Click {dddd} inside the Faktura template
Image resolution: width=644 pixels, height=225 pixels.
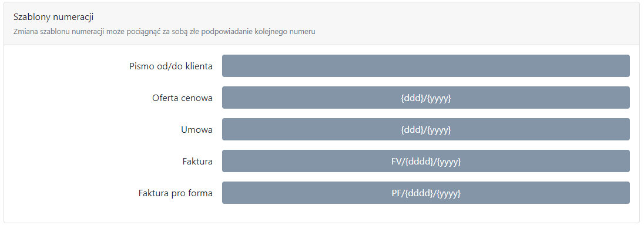[419, 162]
